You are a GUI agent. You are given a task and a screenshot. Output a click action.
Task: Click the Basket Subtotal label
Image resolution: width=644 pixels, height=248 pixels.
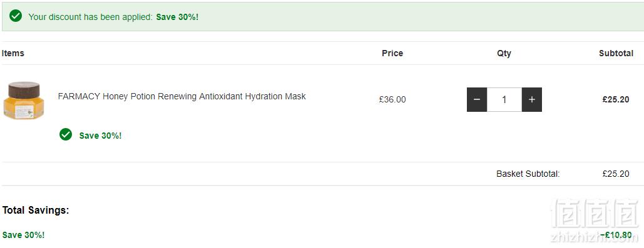528,174
